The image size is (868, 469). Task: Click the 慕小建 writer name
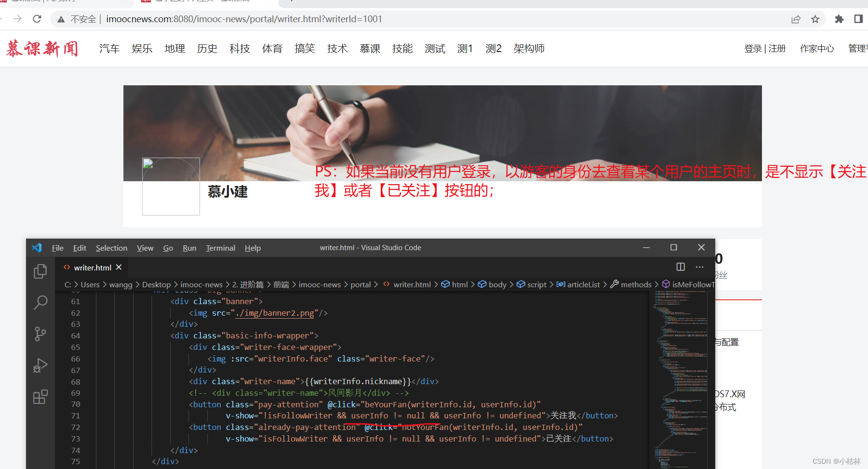(x=227, y=192)
